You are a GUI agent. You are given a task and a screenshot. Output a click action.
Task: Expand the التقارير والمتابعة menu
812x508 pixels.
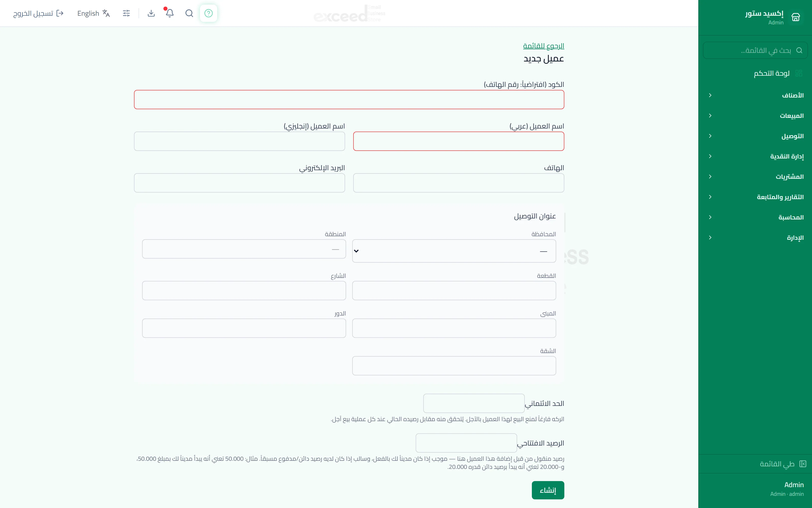point(755,197)
